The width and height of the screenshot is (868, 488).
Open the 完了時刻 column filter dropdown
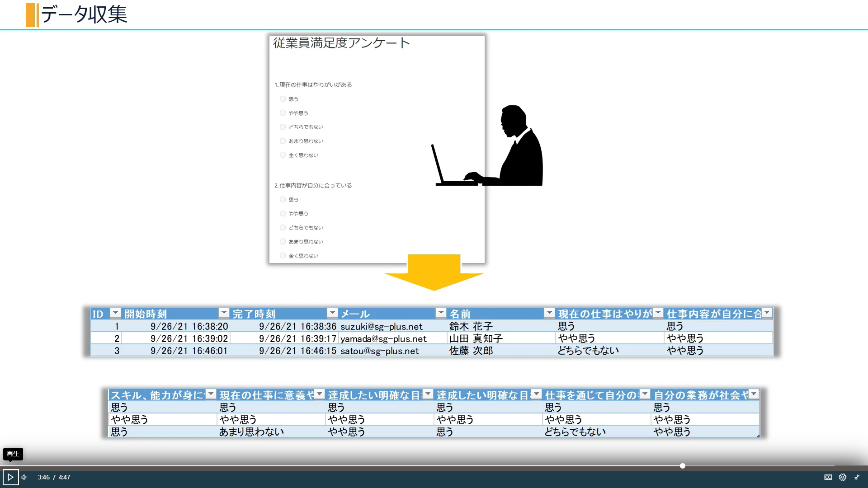(x=333, y=312)
